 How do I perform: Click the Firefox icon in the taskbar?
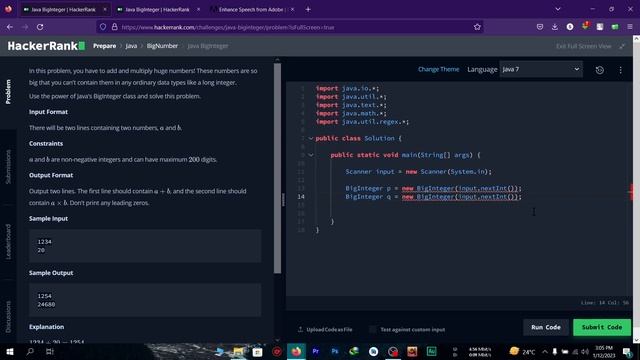pyautogui.click(x=296, y=351)
